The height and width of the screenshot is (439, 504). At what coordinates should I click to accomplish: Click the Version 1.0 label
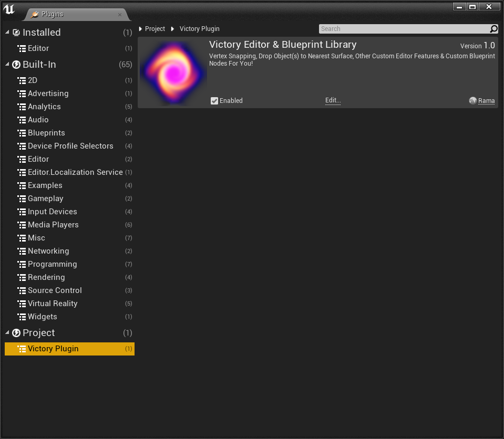point(477,46)
